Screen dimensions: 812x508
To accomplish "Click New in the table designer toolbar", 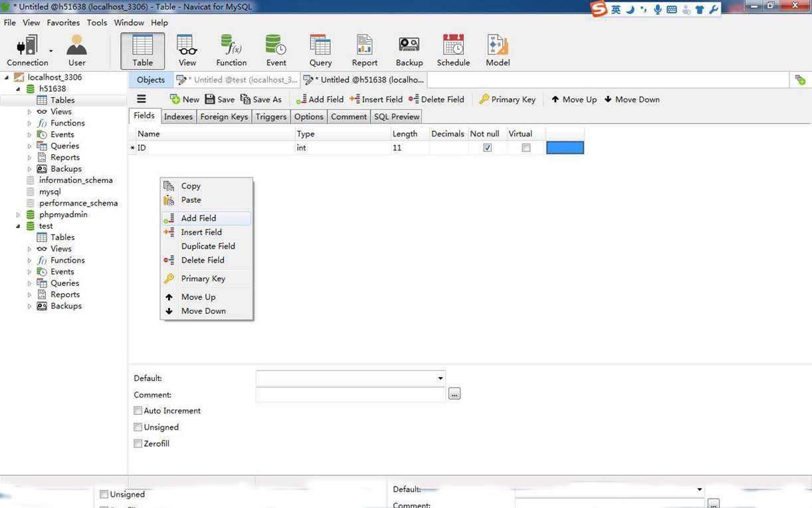I will [185, 99].
